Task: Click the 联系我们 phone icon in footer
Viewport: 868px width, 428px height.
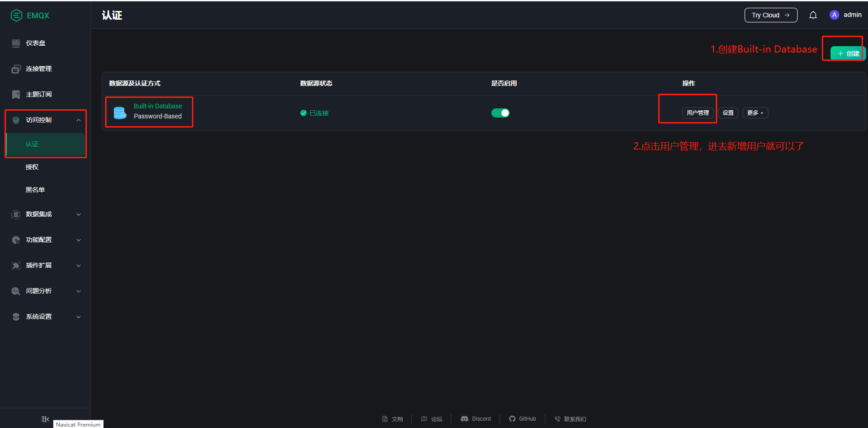Action: 558,419
